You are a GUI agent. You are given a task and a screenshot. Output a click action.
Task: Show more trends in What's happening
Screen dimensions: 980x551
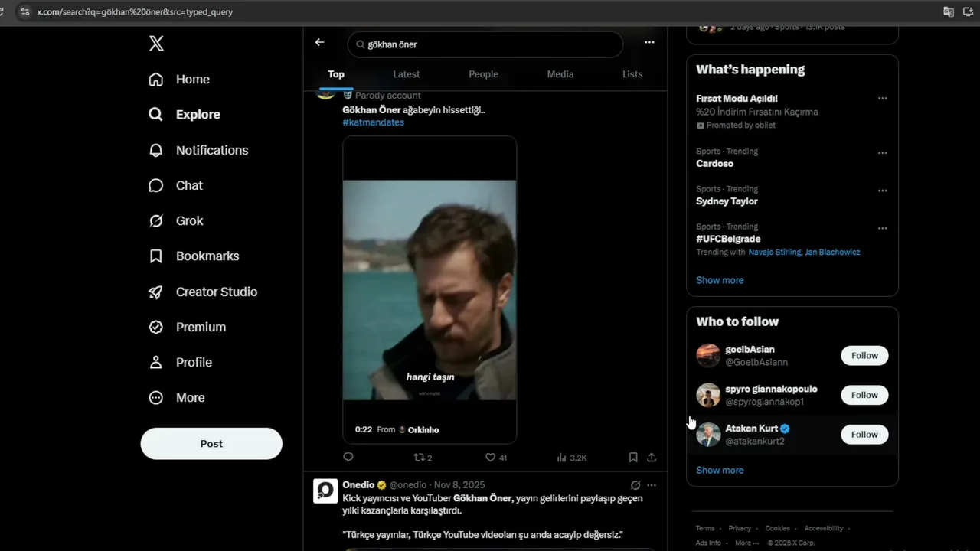coord(720,280)
